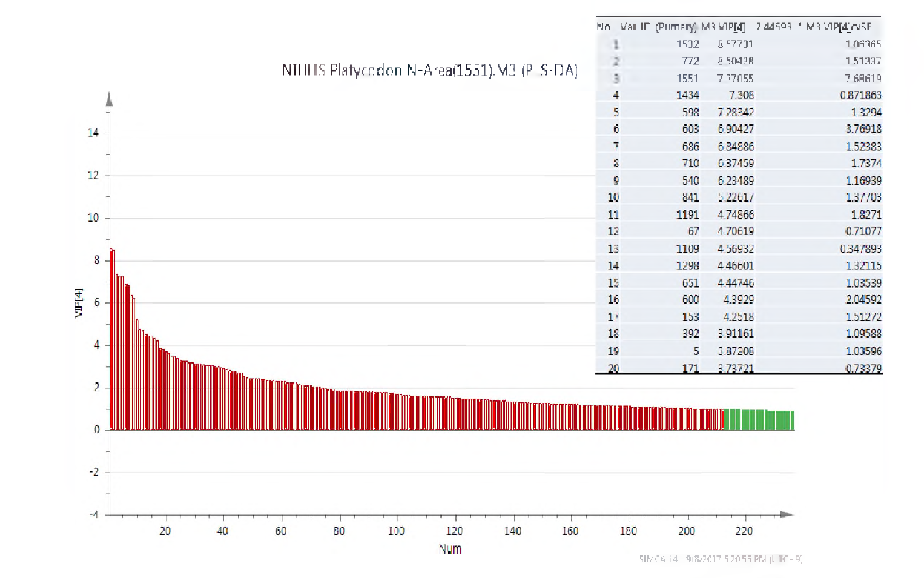924x578 pixels.
Task: Click the y-axis tick label '10'
Action: pos(93,218)
